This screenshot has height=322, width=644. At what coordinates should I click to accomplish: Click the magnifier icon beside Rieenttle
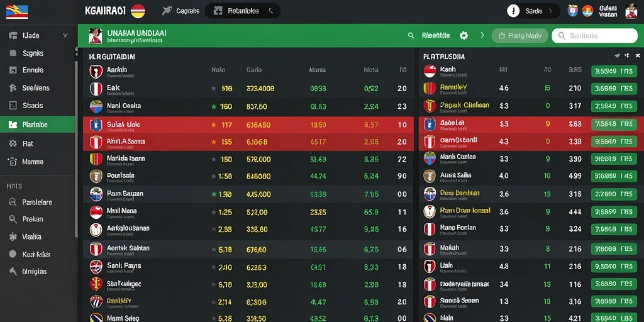411,36
